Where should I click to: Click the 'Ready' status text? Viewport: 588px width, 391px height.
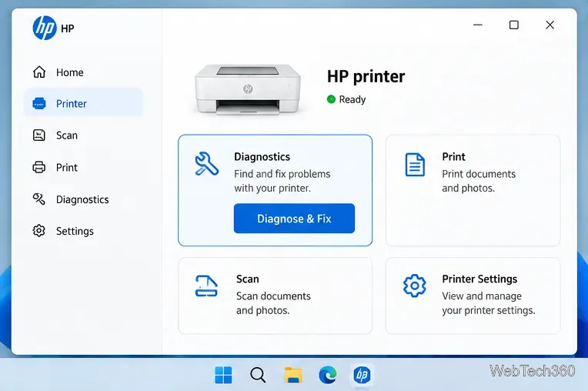352,100
